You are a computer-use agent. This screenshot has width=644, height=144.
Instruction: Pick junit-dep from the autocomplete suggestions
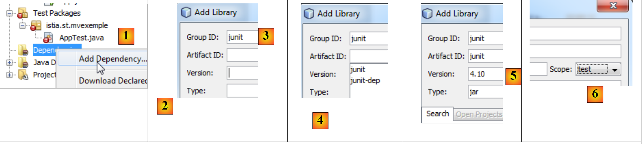tap(365, 81)
